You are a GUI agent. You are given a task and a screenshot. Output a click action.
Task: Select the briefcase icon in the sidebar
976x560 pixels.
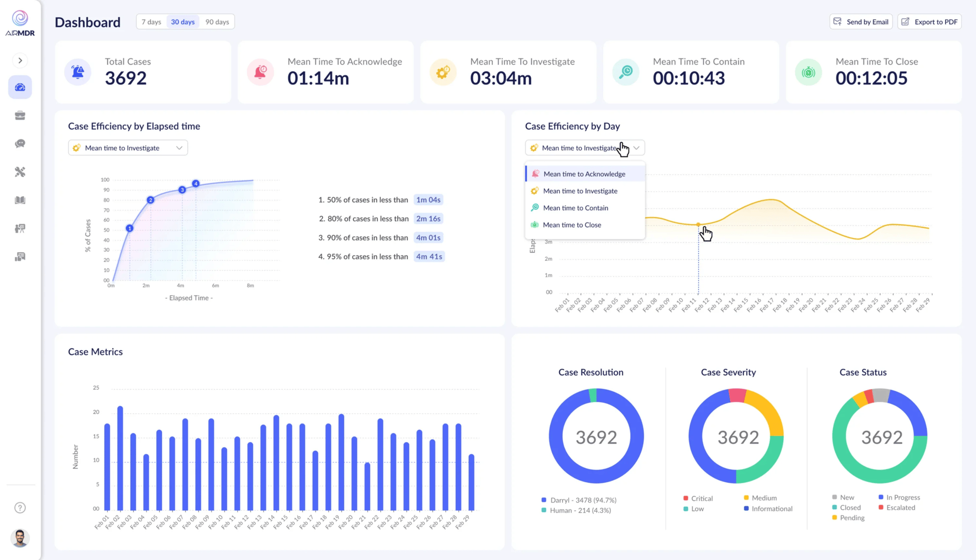(x=20, y=115)
